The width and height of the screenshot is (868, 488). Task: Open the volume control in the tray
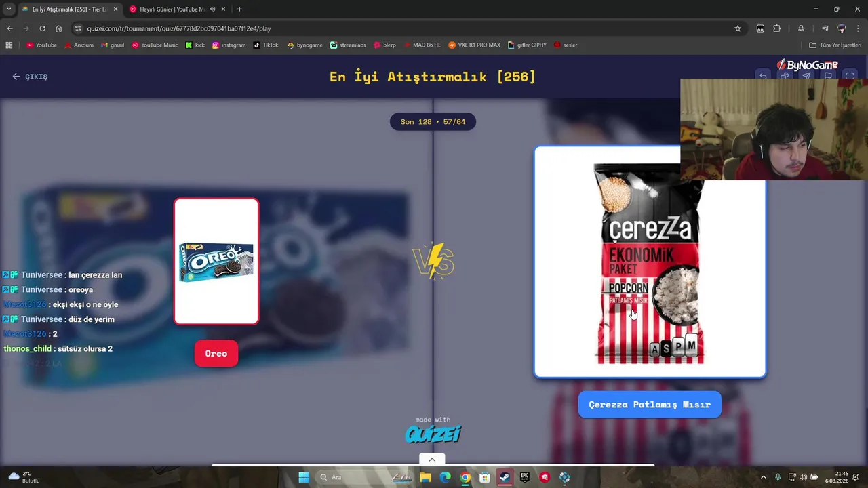click(x=803, y=477)
